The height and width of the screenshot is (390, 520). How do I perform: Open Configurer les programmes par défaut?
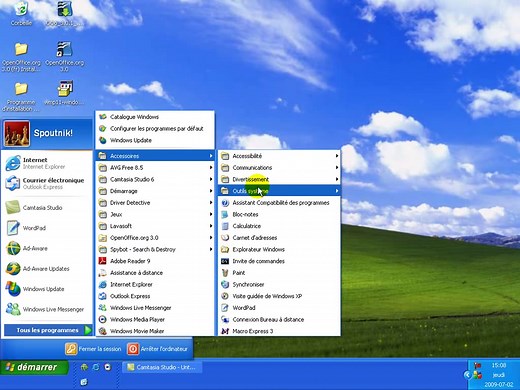(155, 128)
